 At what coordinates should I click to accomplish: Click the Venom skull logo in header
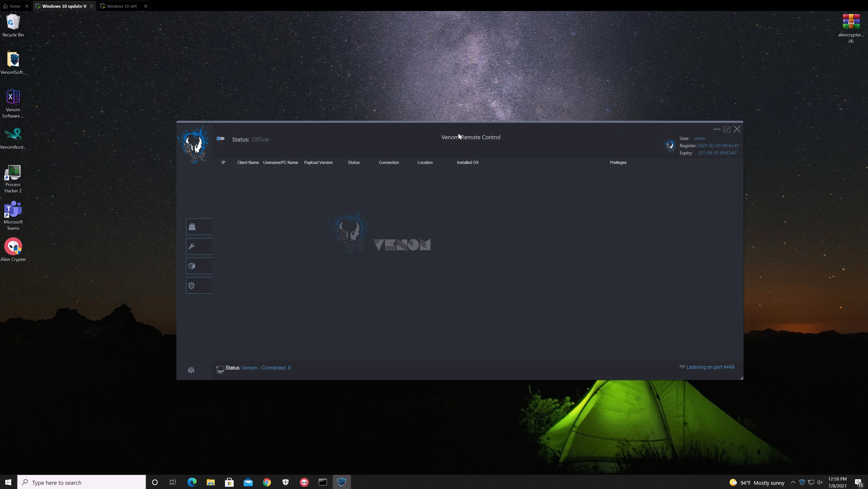[x=194, y=144]
